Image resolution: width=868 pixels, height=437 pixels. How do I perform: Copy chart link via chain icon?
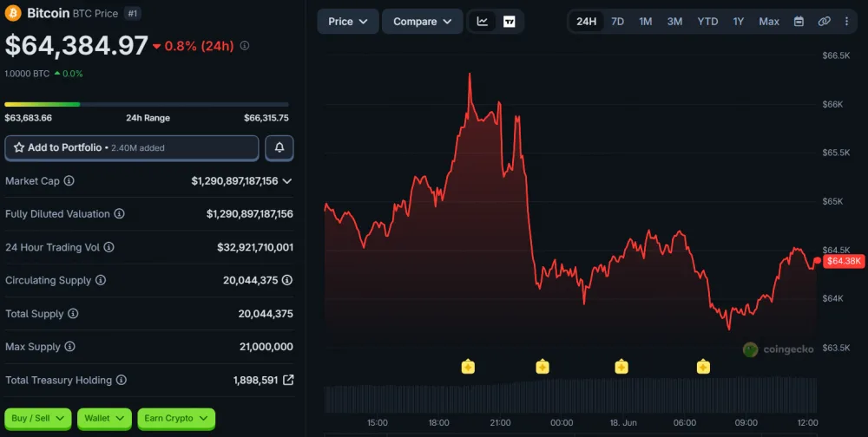tap(825, 22)
